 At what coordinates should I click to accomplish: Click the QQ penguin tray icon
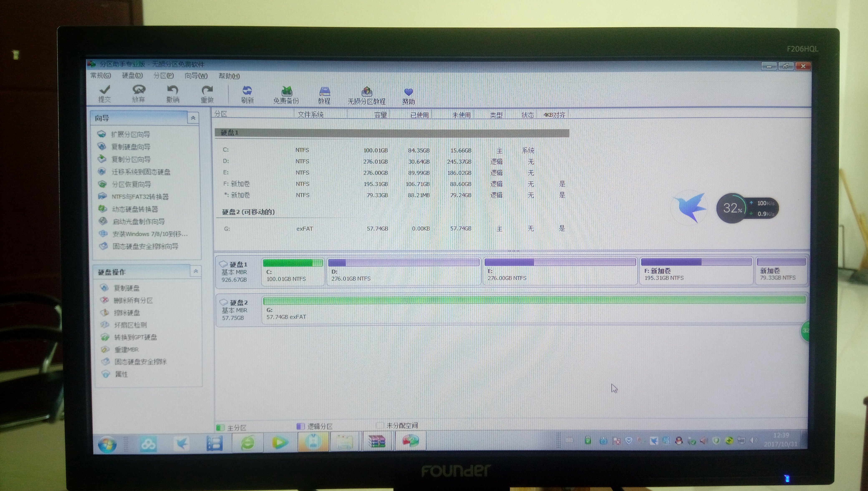tap(679, 440)
